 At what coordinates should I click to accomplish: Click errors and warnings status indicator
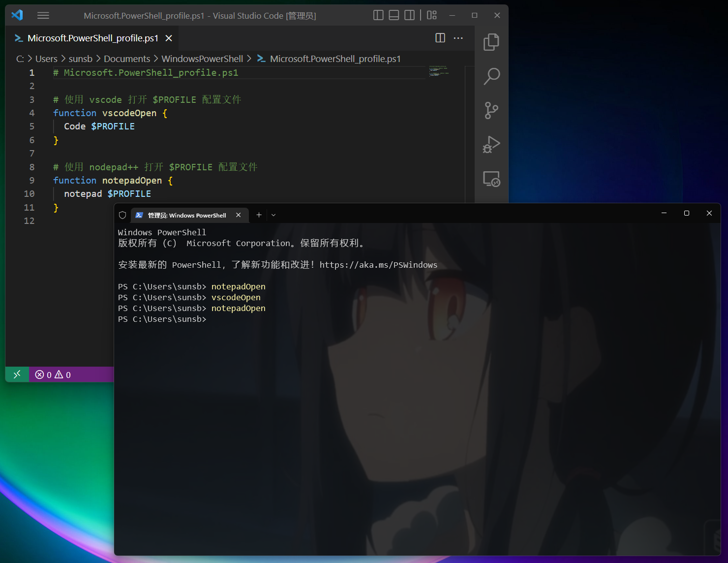53,375
